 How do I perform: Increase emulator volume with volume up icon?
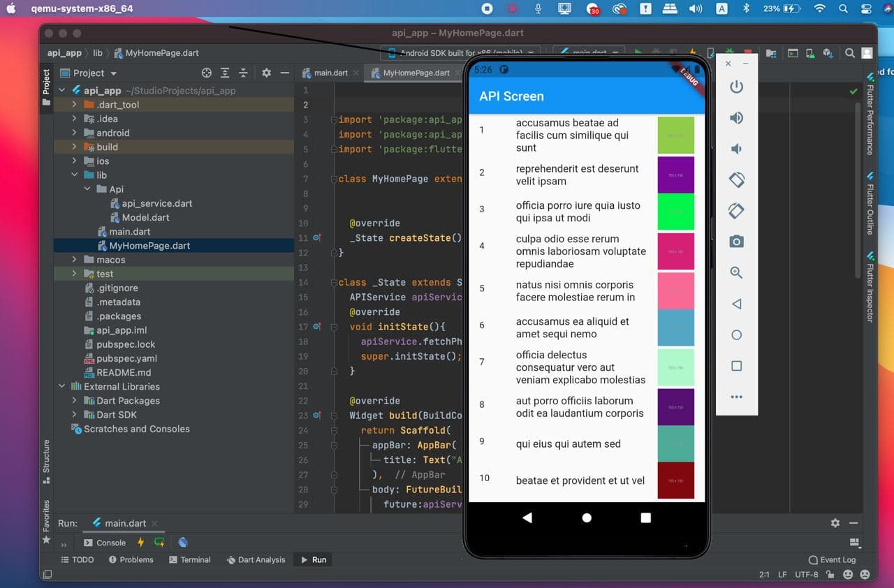click(735, 117)
